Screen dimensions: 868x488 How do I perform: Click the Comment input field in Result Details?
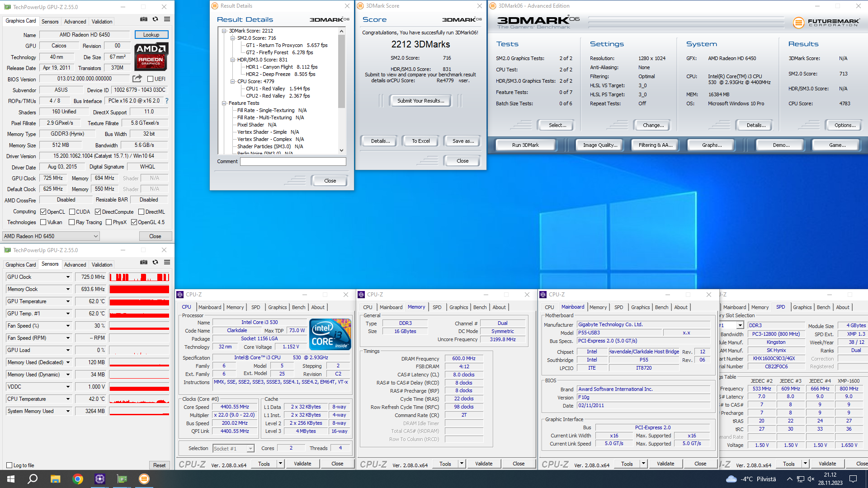pos(293,162)
